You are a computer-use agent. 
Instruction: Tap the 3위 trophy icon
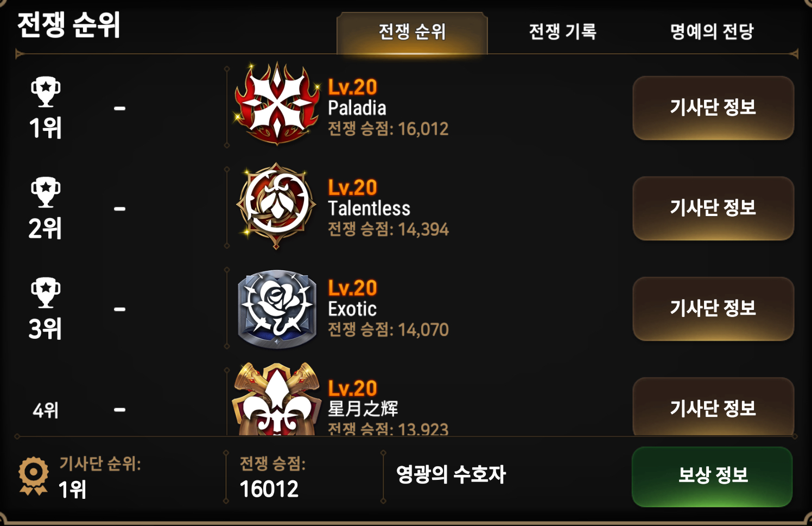coord(46,293)
